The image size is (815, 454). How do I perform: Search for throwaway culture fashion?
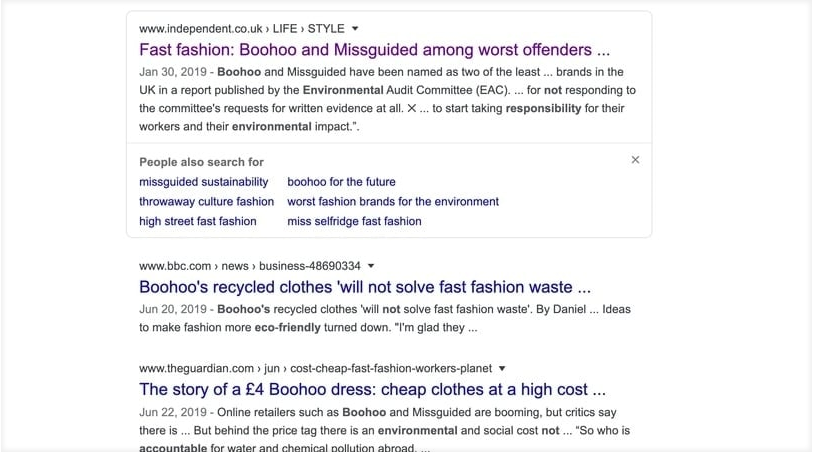pos(206,202)
